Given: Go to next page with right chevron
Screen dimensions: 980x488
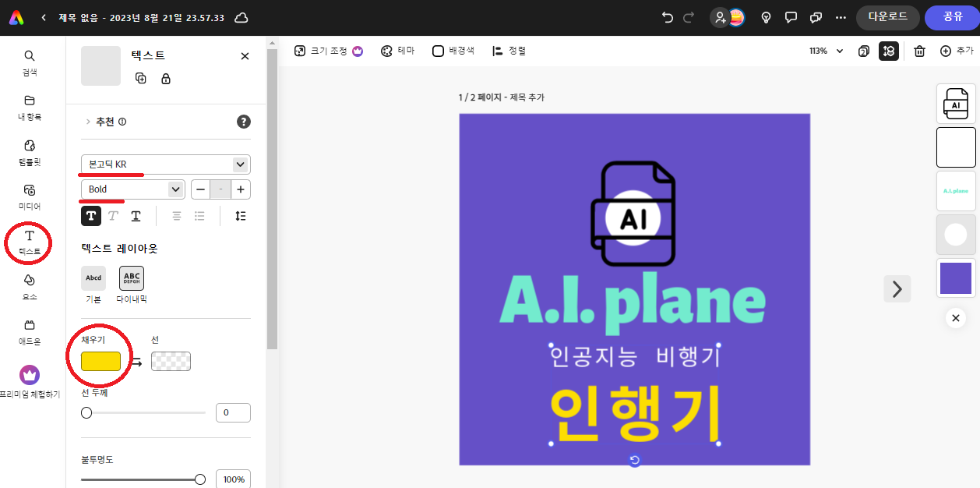Looking at the screenshot, I should [x=897, y=289].
